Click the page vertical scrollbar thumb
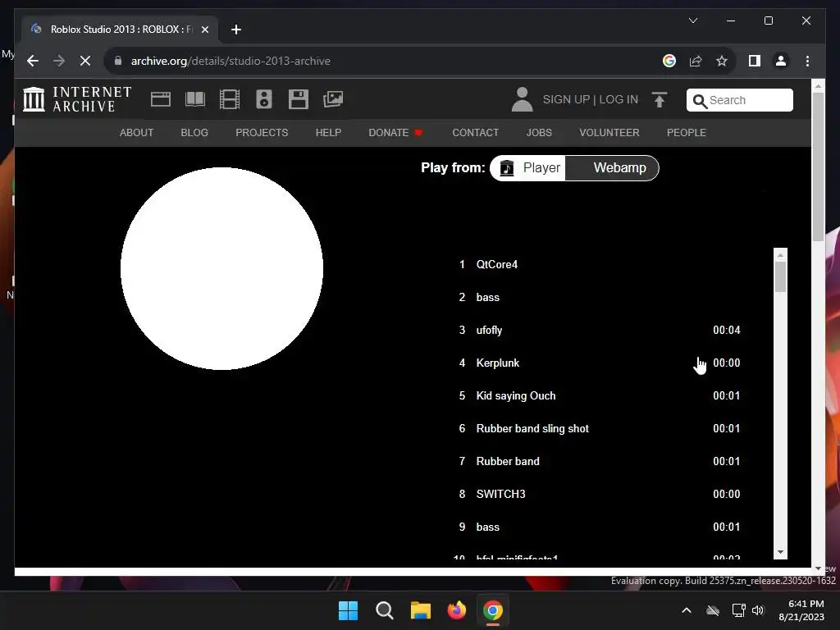This screenshot has height=630, width=840. pyautogui.click(x=818, y=167)
